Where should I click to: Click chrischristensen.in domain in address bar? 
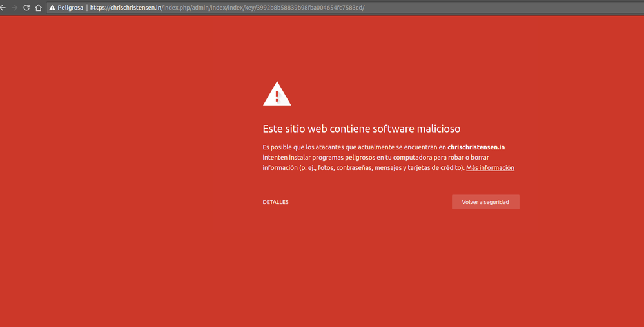(135, 8)
